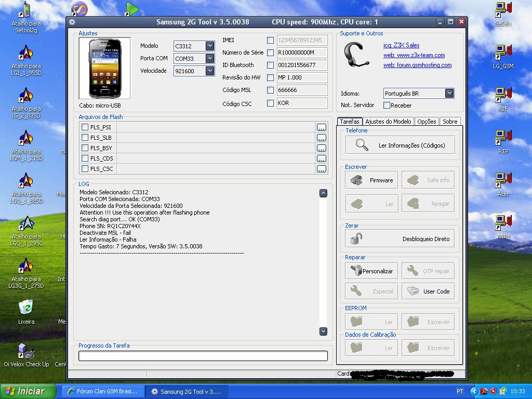Open the Velocidade dropdown showing 921600
This screenshot has height=399, width=532.
coord(210,71)
